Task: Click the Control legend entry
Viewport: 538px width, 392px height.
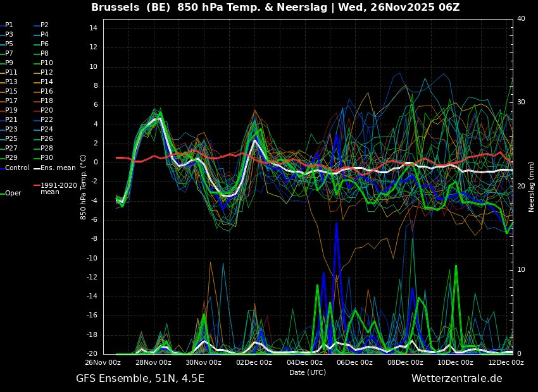Action: 15,168
